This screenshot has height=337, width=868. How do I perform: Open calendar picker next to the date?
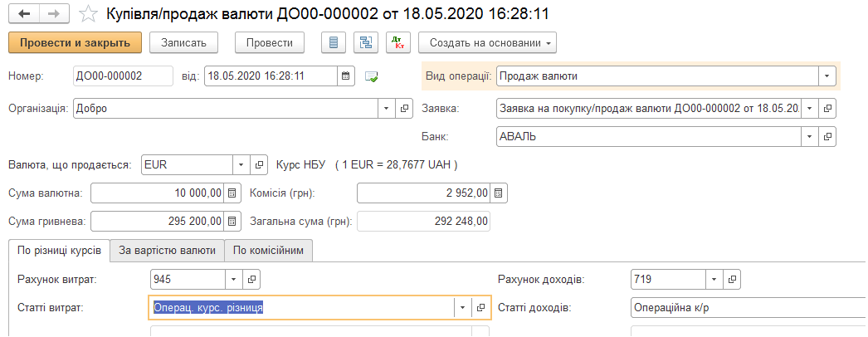pos(345,76)
